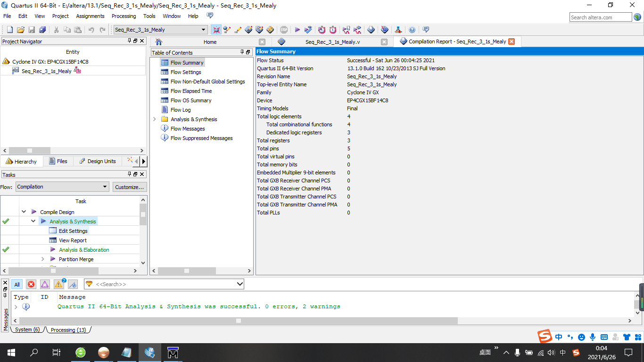The width and height of the screenshot is (644, 362).
Task: Filter messages by critical warning icon
Action: (45, 284)
